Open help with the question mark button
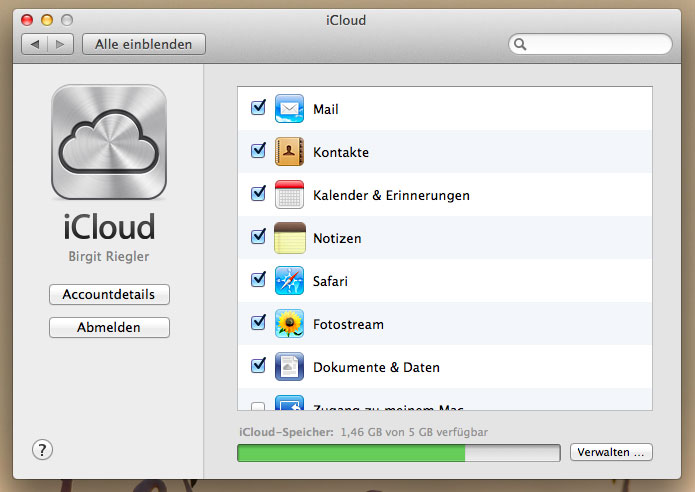This screenshot has width=695, height=492. (x=42, y=450)
